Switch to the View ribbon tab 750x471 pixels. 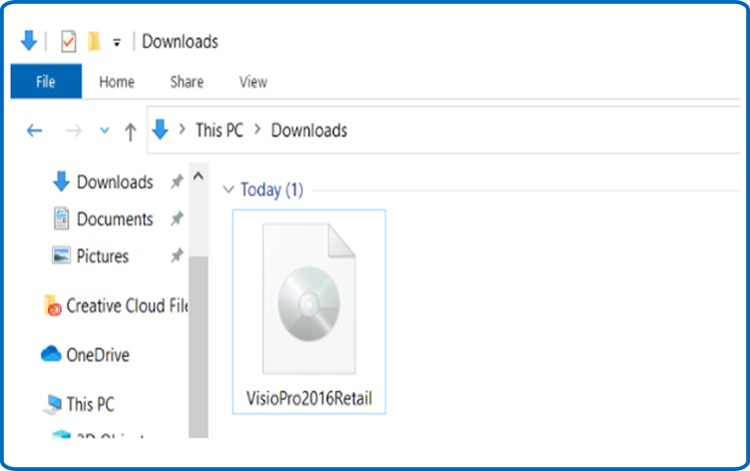coord(253,82)
